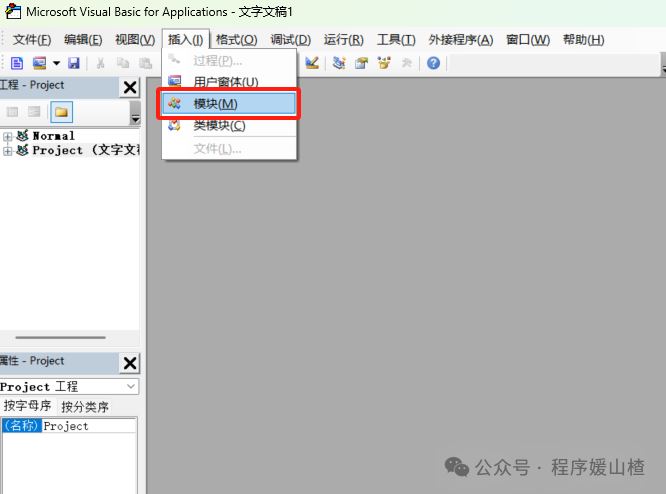Click the VBA application icon in title bar
The image size is (666, 494).
[x=13, y=11]
